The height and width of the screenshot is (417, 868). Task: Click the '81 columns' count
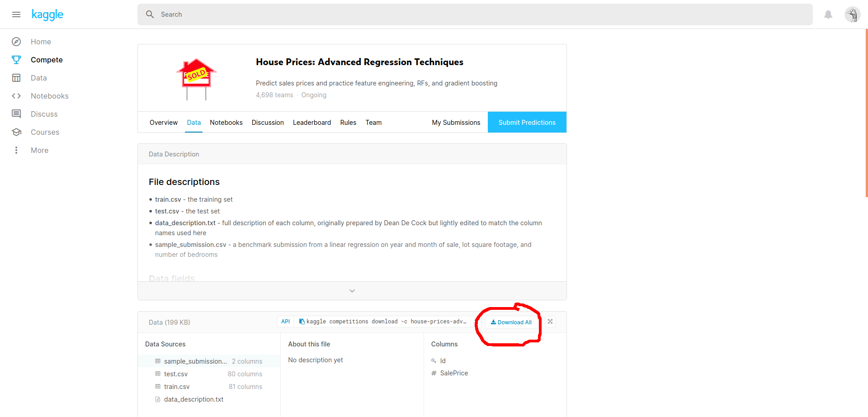point(245,387)
